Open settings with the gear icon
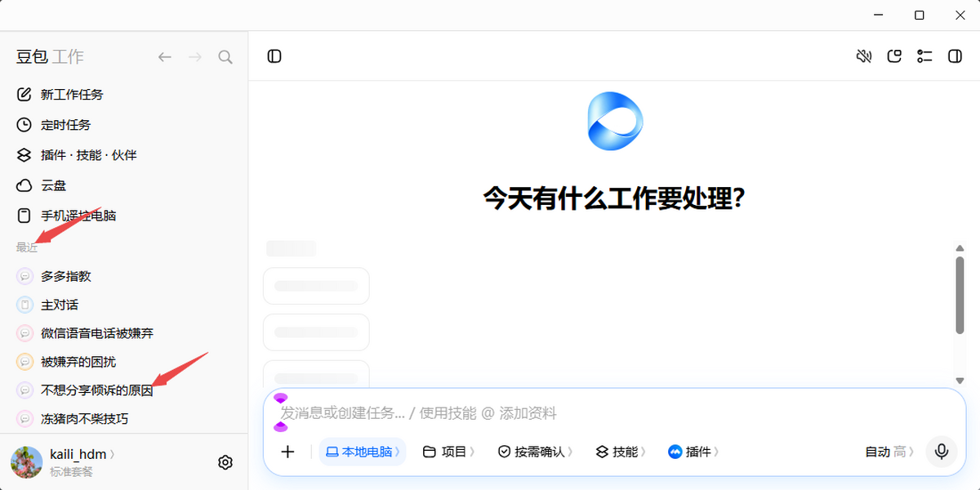980x490 pixels. (225, 462)
